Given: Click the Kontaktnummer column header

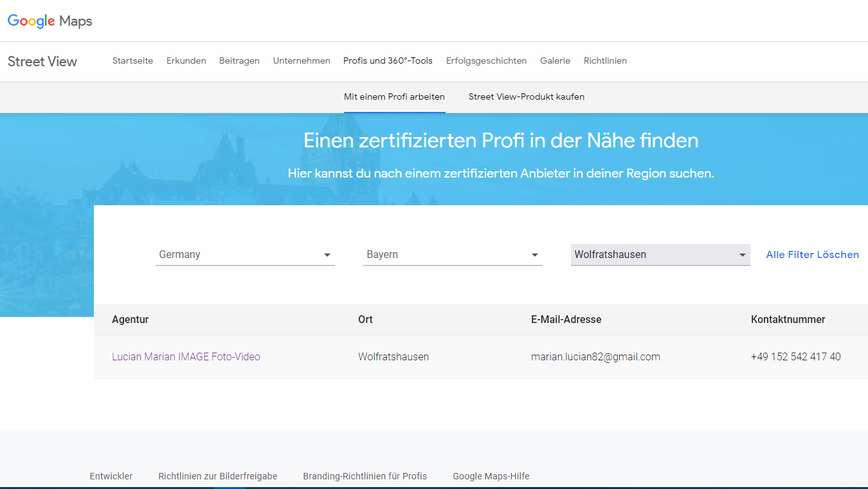Looking at the screenshot, I should [788, 320].
